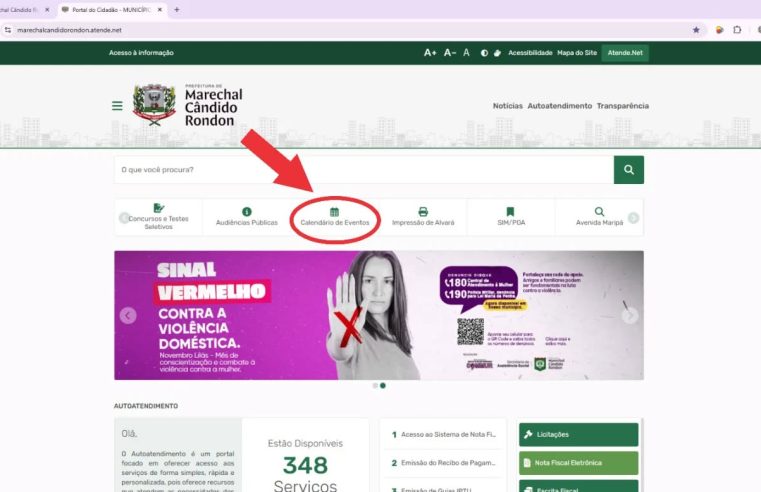Screen dimensions: 761x492
Task: Reset font size with plain A
Action: [466, 53]
